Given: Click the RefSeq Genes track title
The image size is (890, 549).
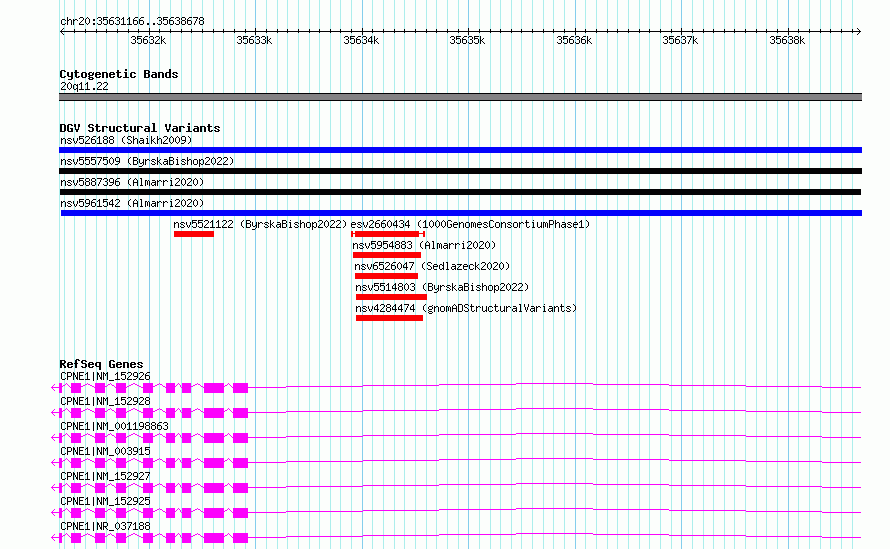Looking at the screenshot, I should point(101,364).
